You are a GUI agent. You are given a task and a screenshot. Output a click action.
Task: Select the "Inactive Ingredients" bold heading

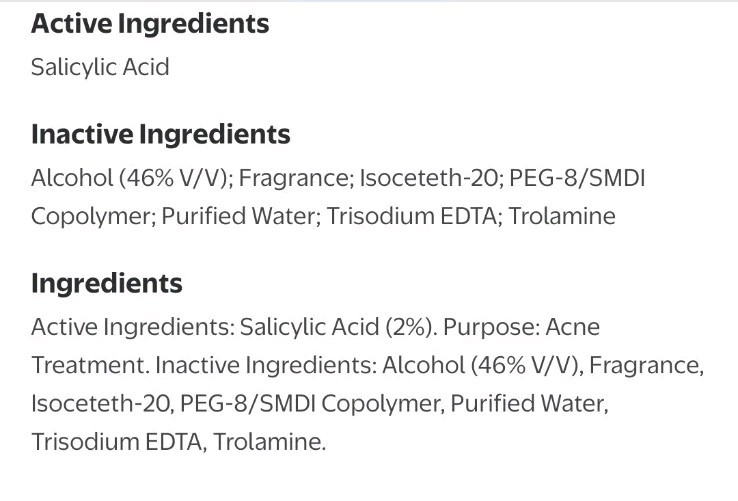coord(161,134)
